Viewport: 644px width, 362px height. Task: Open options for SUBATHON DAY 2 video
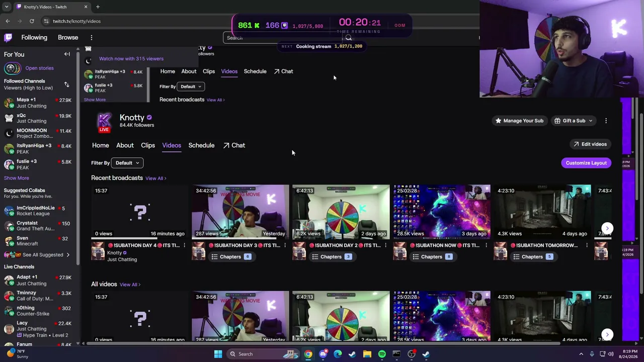385,245
